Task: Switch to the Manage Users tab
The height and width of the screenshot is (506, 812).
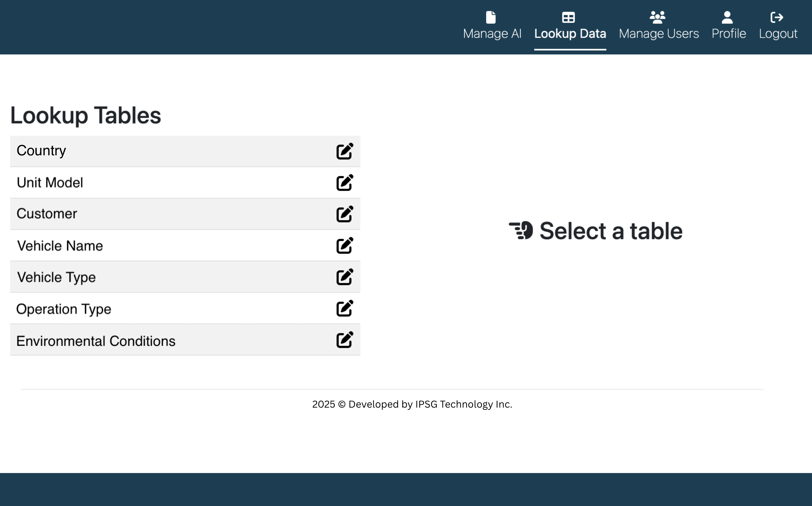Action: pos(658,34)
